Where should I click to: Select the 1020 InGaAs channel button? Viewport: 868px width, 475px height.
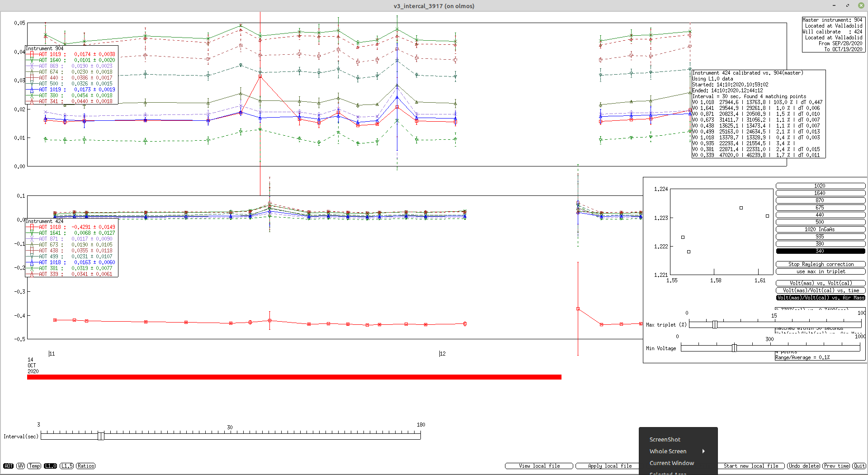821,229
